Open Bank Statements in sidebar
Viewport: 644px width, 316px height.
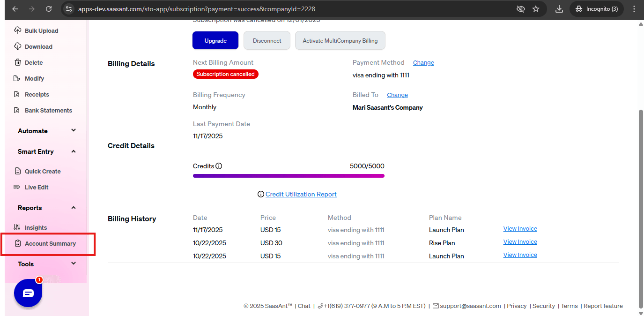tap(48, 111)
